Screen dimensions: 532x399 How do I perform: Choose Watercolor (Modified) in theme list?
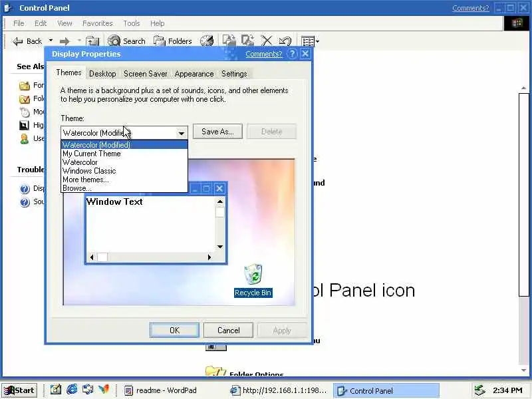point(124,145)
